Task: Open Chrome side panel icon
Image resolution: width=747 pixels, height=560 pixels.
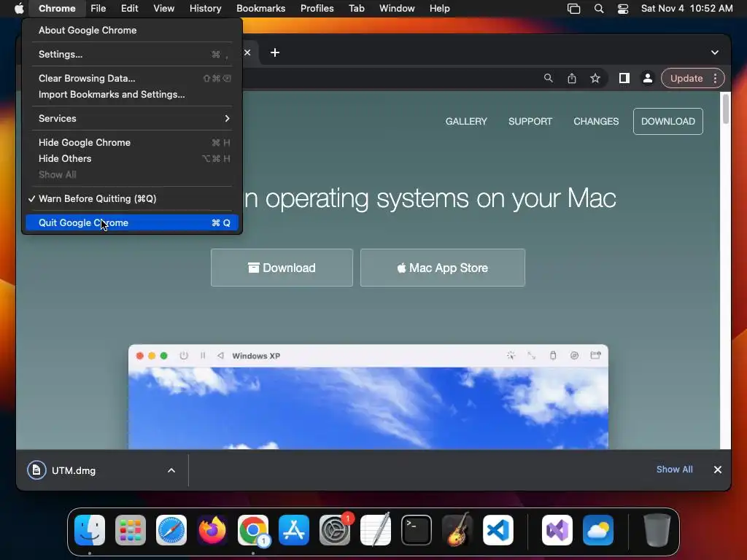Action: 624,78
